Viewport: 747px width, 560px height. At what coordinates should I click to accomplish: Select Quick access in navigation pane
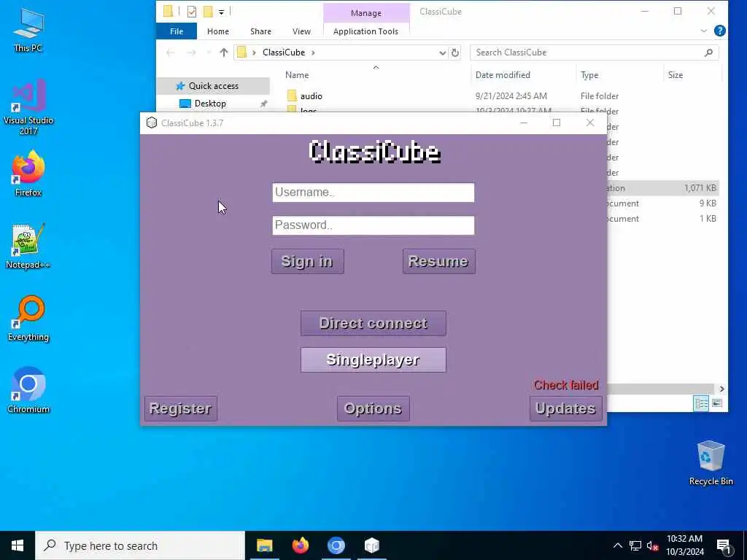213,86
